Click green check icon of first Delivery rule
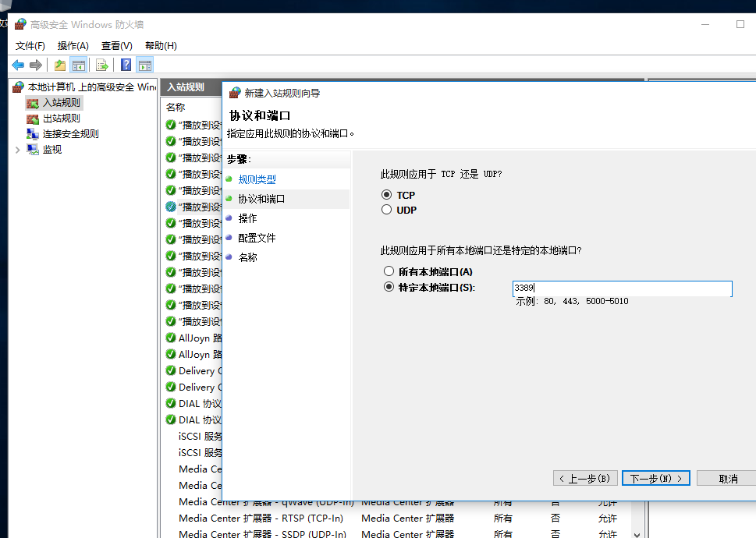756x538 pixels. coord(171,370)
